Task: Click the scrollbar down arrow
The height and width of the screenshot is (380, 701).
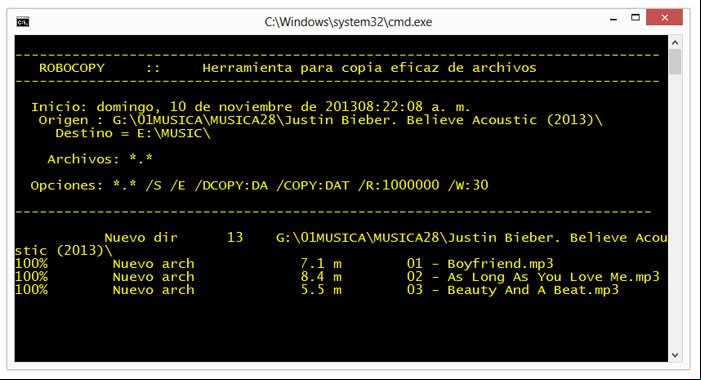Action: coord(675,355)
